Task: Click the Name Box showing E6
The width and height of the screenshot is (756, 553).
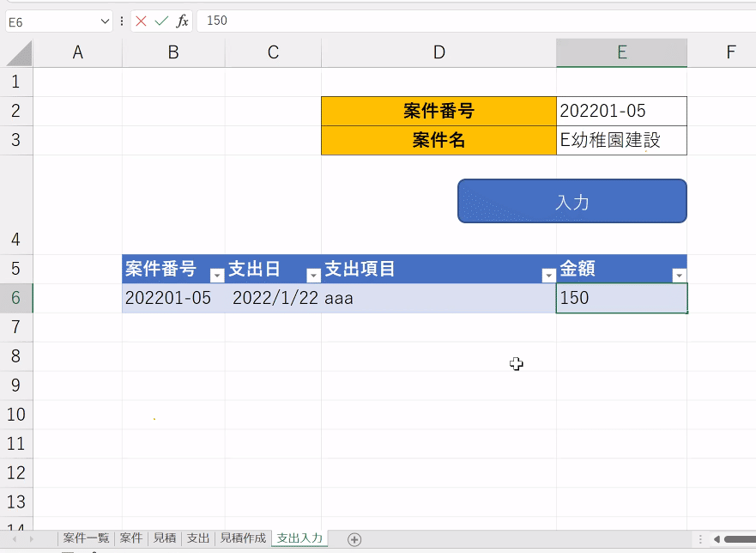Action: (x=51, y=21)
